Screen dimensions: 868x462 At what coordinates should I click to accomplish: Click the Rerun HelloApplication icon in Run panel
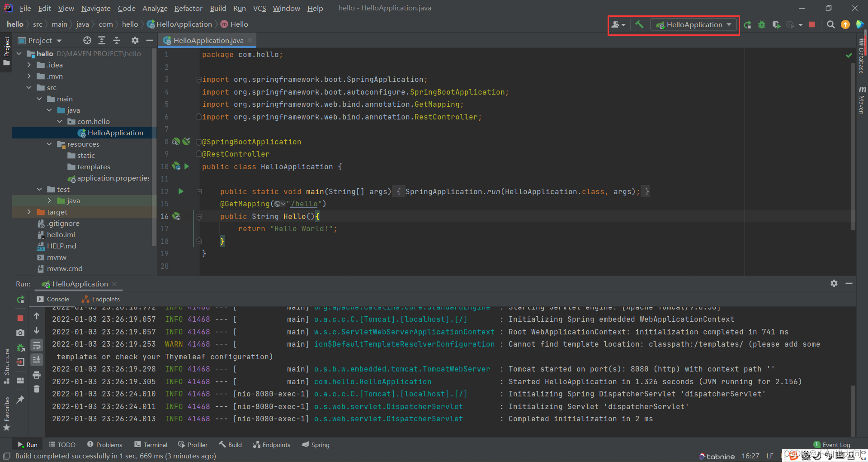20,300
